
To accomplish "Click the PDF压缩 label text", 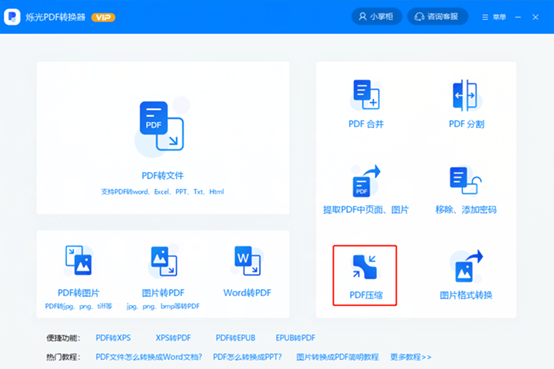I will point(366,295).
